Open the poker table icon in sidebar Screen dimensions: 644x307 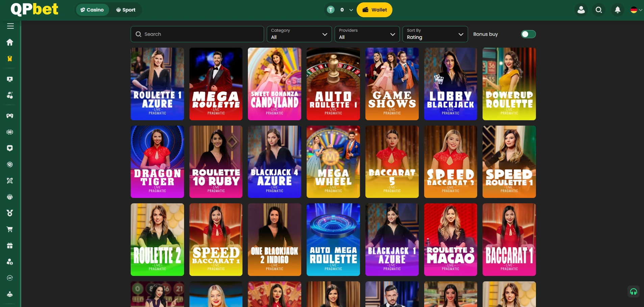(x=10, y=132)
